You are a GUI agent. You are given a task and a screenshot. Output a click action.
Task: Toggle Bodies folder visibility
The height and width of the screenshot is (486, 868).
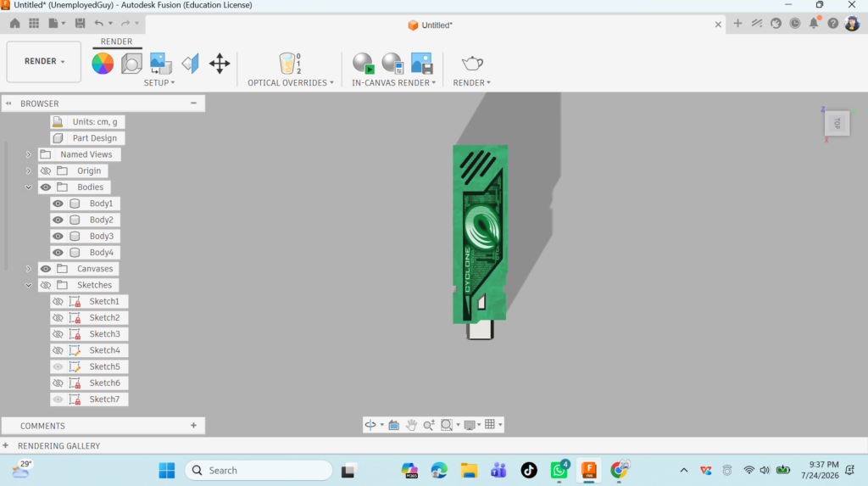point(46,187)
